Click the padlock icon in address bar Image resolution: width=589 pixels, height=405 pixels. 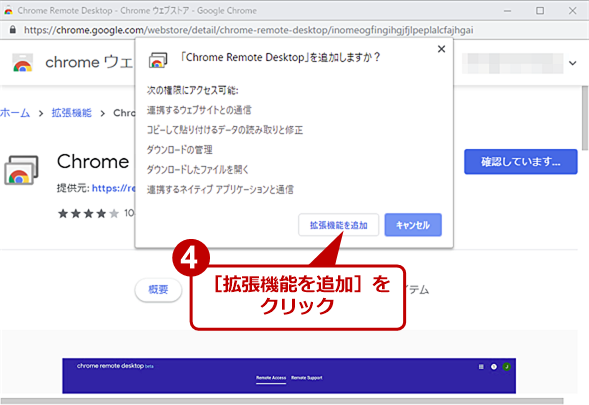12,30
